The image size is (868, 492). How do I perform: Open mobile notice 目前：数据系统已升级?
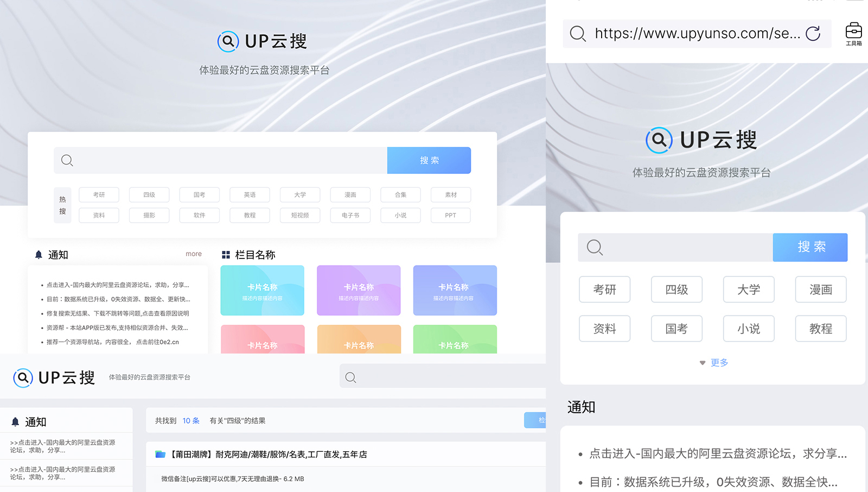(x=713, y=482)
